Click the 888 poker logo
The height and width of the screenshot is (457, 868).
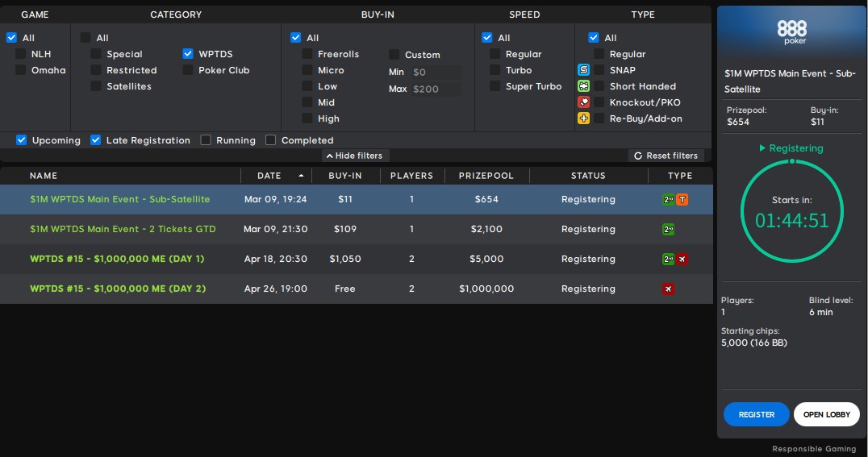[791, 31]
